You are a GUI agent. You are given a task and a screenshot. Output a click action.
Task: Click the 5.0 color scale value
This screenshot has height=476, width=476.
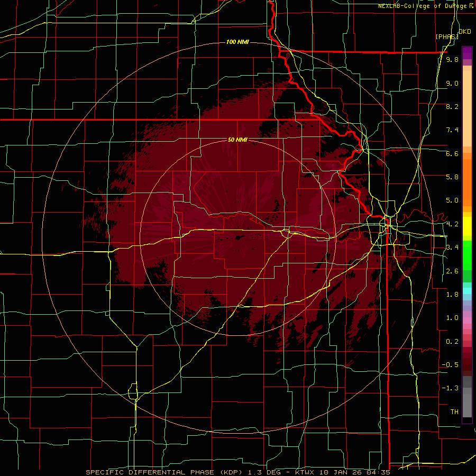coord(452,200)
